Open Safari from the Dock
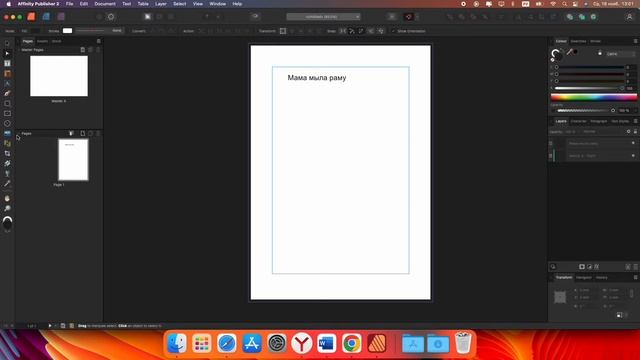 (227, 343)
